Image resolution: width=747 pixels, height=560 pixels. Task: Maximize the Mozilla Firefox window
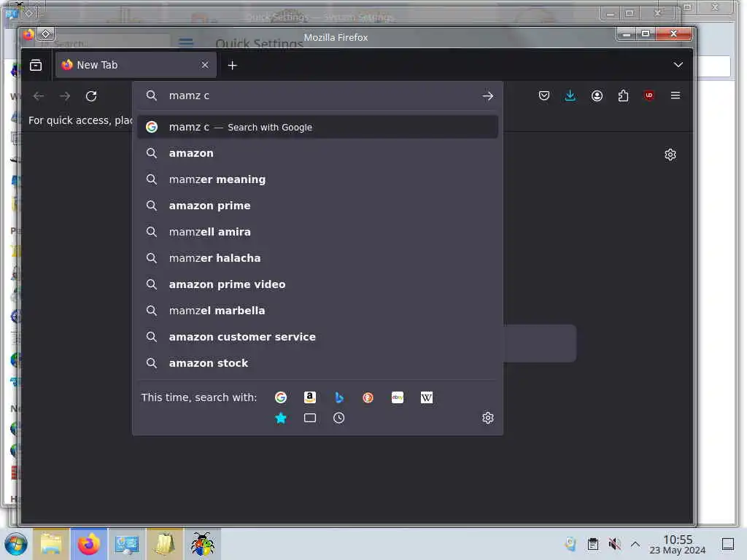pos(646,34)
